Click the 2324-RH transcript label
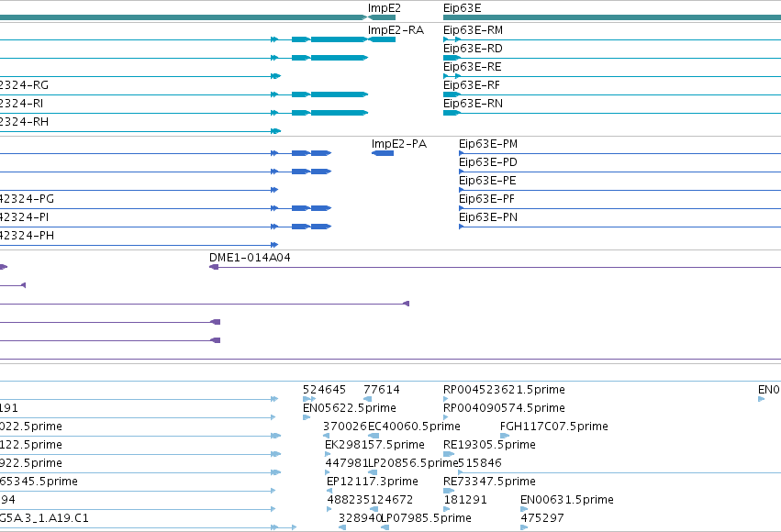Screen dimensions: 781x532 [x=24, y=122]
